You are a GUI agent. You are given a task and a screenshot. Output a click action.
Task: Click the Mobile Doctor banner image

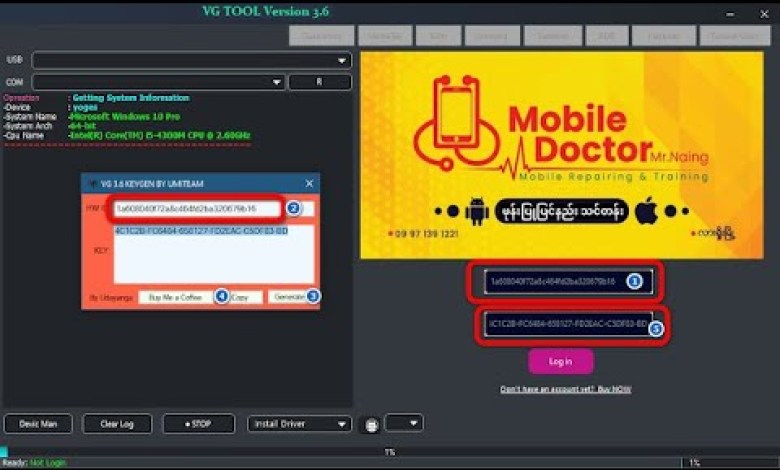point(562,155)
